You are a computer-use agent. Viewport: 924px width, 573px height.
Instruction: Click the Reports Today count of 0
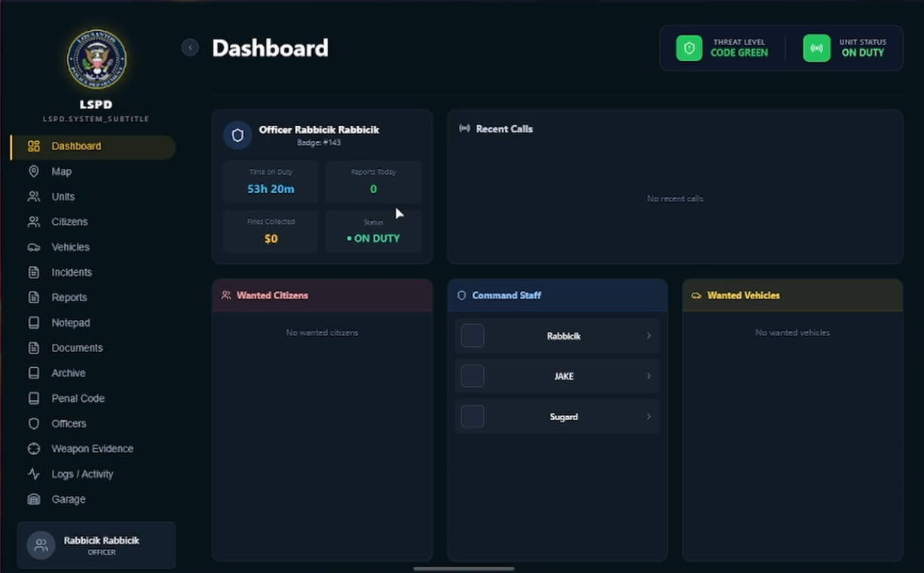(373, 189)
